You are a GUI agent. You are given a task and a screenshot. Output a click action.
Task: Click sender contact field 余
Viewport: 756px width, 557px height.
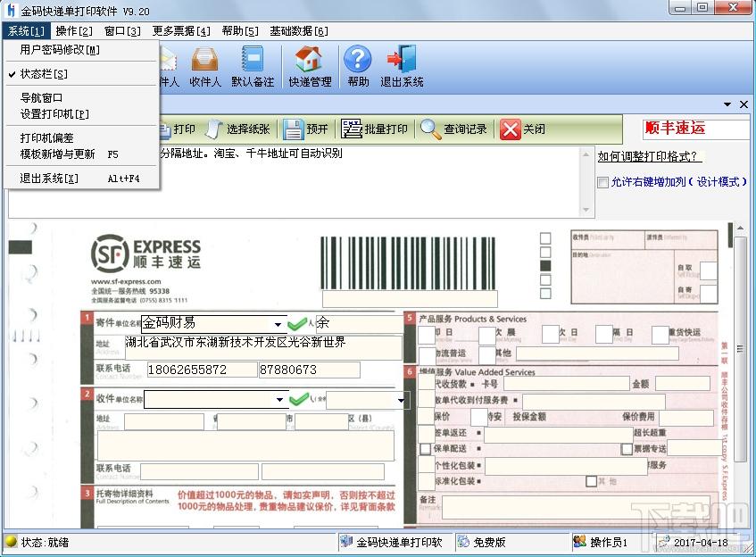[360, 323]
